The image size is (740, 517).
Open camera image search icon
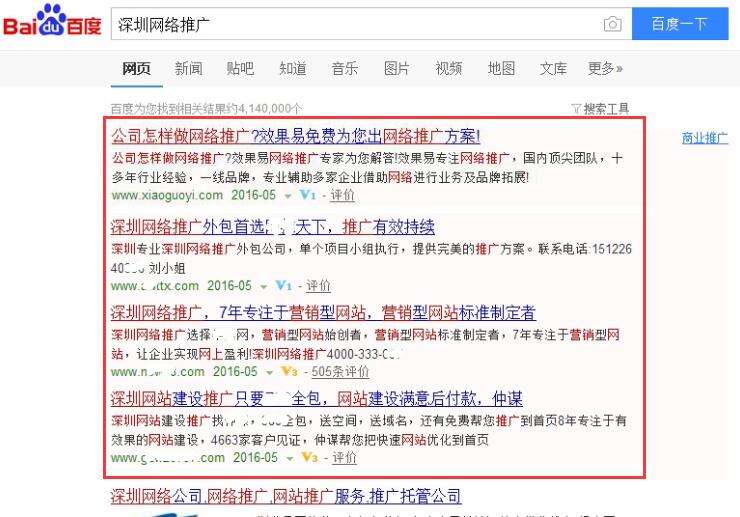pyautogui.click(x=613, y=24)
